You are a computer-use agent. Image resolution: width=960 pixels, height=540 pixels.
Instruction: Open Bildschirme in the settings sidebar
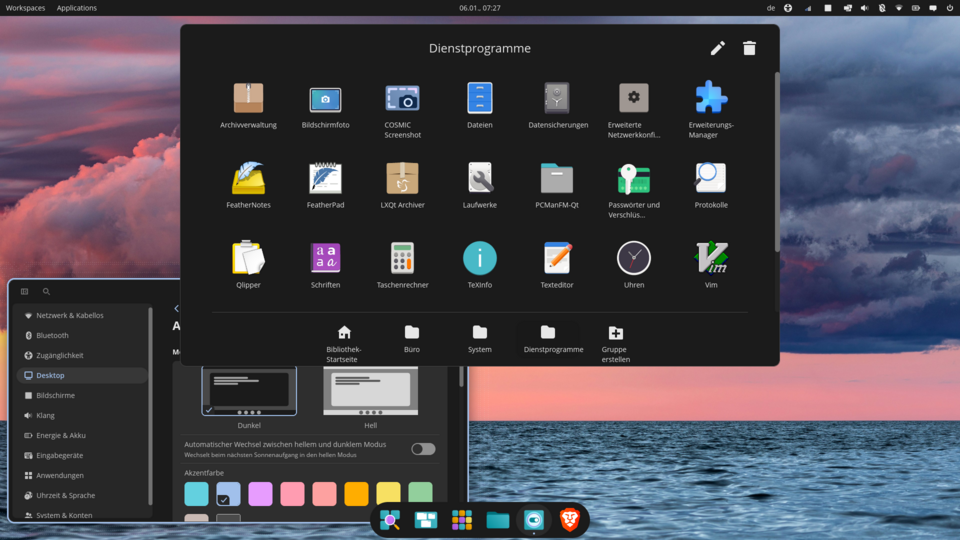point(55,395)
